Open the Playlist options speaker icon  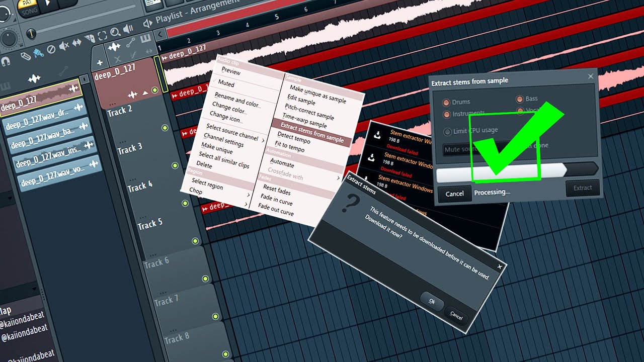(x=147, y=23)
